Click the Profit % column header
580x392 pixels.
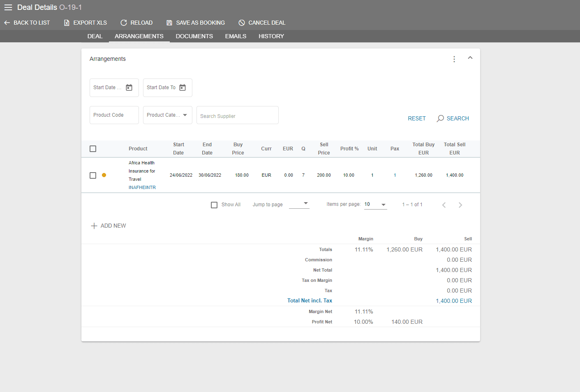(x=349, y=149)
